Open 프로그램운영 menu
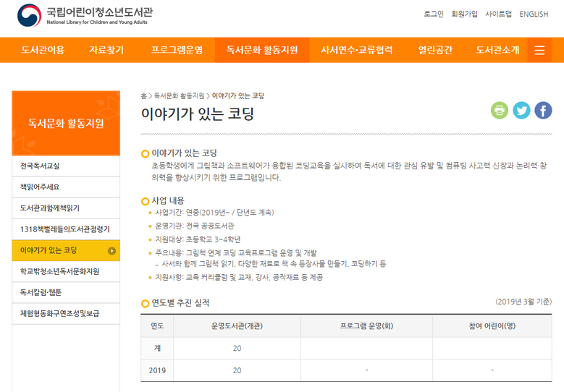The image size is (564, 392). pyautogui.click(x=177, y=50)
